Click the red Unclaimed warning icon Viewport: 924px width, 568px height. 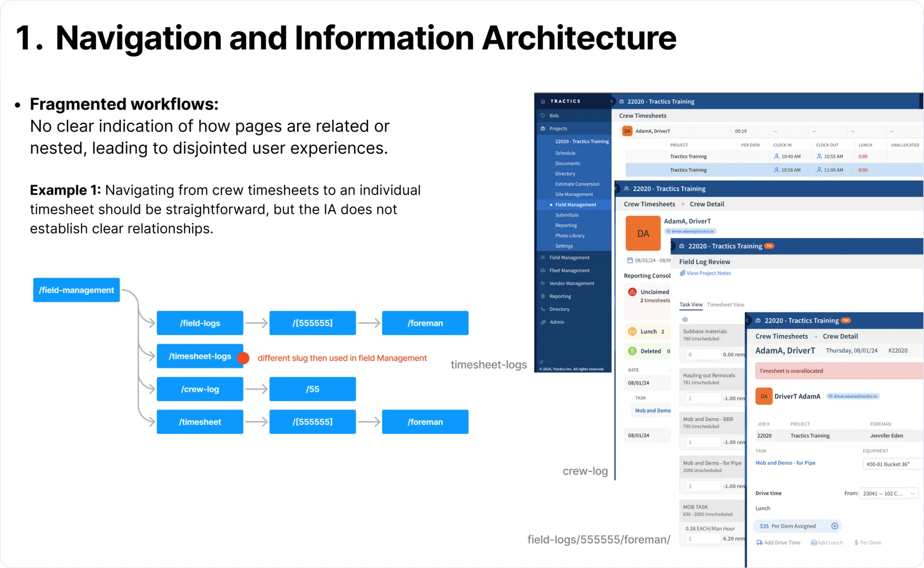(632, 292)
